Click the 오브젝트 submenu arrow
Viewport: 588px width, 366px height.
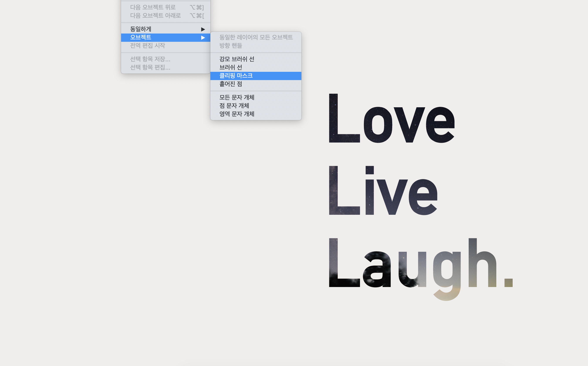click(x=203, y=37)
